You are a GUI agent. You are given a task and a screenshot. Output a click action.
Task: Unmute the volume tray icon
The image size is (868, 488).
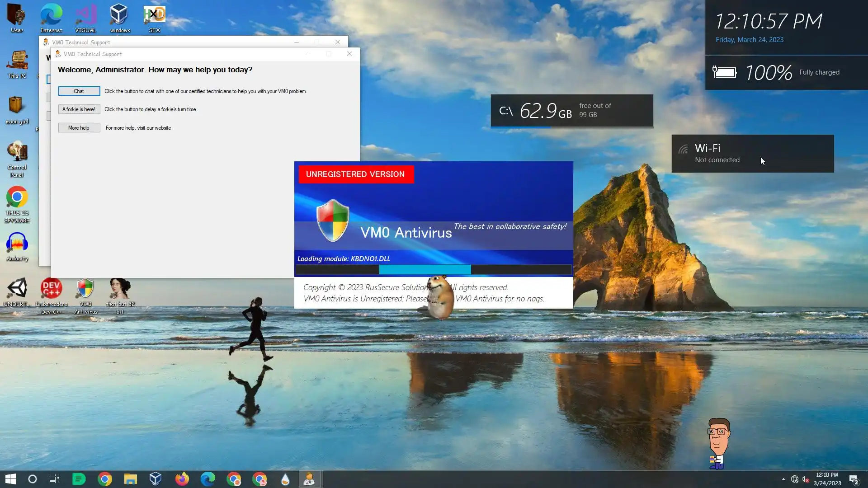click(805, 479)
